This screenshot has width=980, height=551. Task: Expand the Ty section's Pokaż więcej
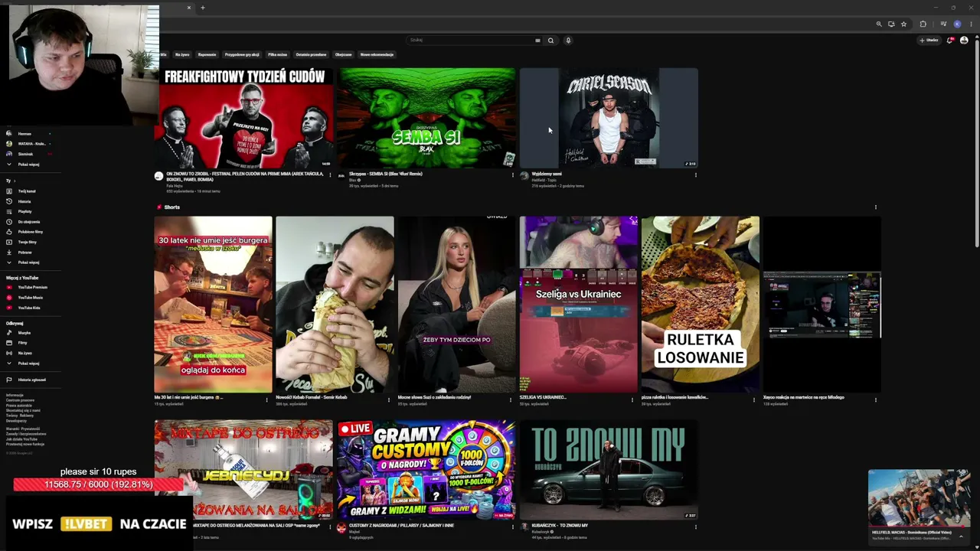point(28,262)
